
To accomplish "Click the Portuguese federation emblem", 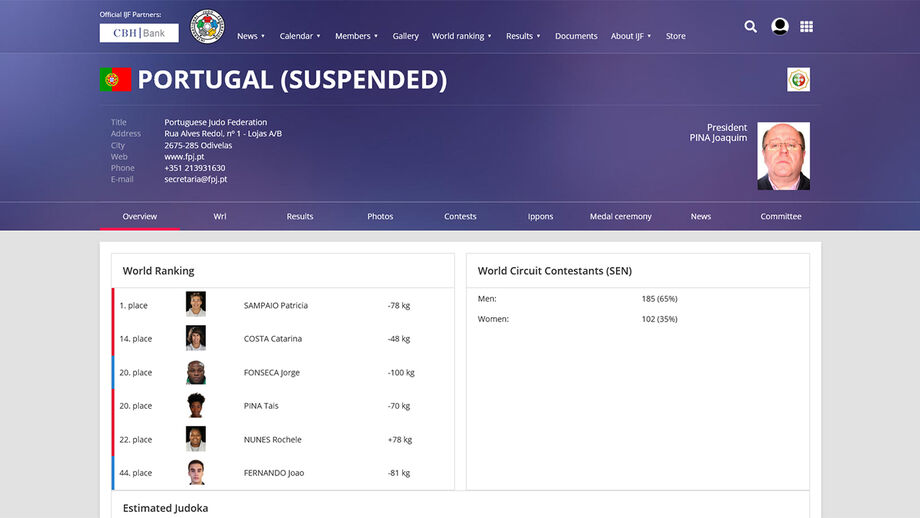I will pos(798,79).
